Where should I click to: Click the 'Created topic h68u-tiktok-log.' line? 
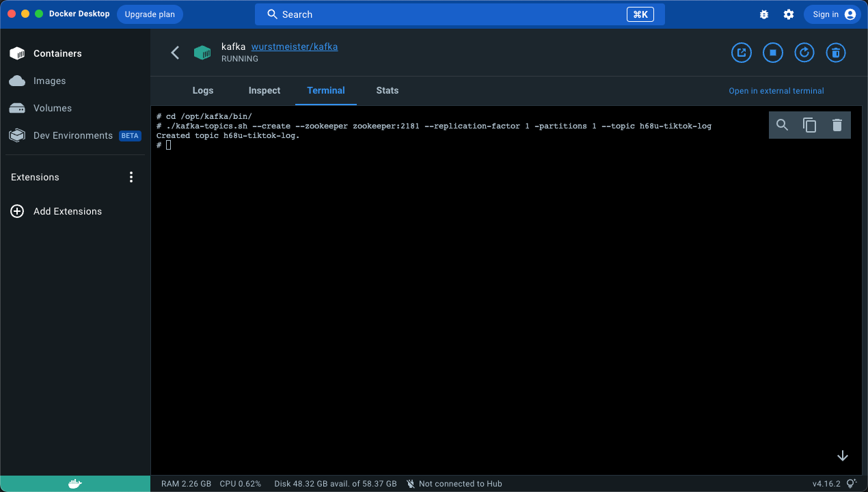click(228, 135)
